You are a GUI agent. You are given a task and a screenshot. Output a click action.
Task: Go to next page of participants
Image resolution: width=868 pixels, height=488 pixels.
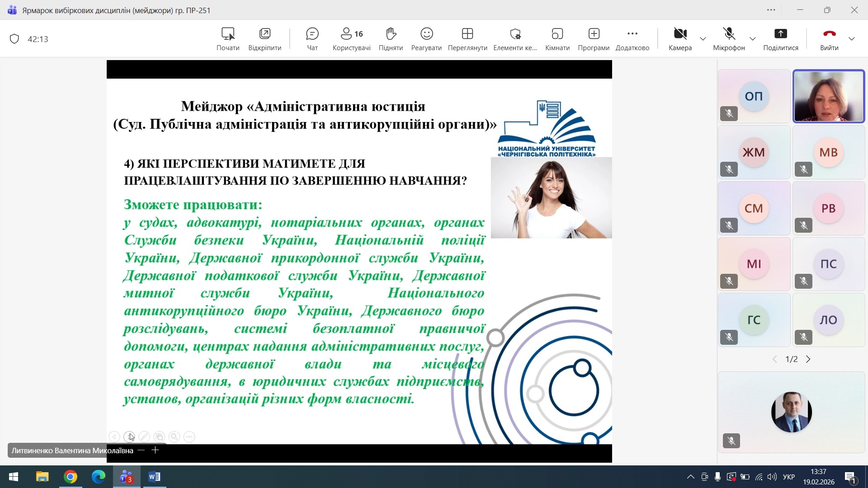808,359
